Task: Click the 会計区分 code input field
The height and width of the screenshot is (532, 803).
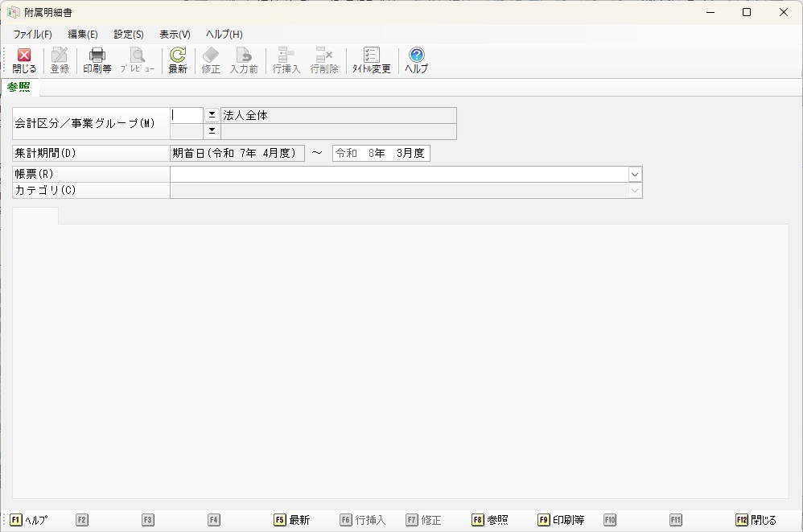Action: (x=187, y=115)
